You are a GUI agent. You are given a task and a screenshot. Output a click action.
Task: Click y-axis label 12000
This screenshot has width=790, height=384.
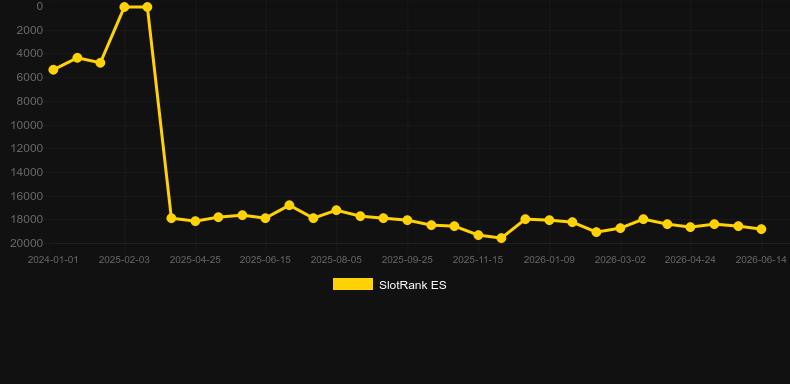pyautogui.click(x=27, y=149)
